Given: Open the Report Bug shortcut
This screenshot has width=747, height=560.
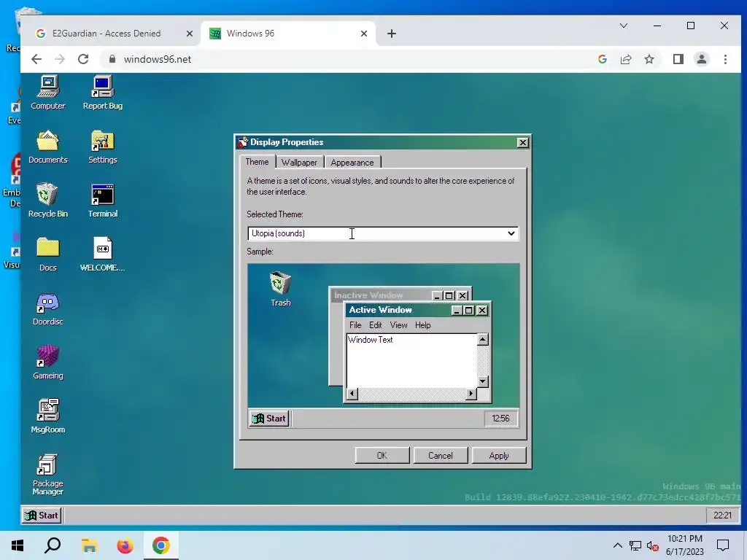Looking at the screenshot, I should (x=102, y=93).
